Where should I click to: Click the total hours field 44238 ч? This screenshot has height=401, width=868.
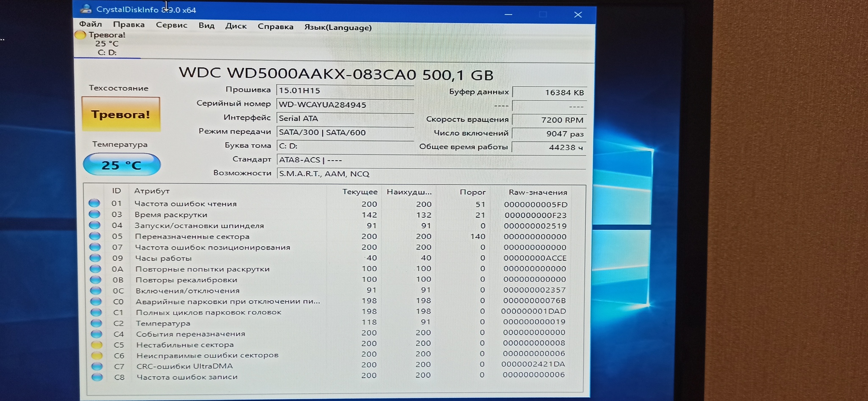pyautogui.click(x=549, y=147)
